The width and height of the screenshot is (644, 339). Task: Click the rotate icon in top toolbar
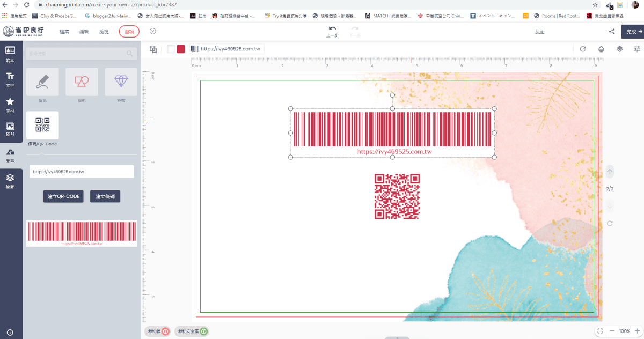tap(583, 49)
